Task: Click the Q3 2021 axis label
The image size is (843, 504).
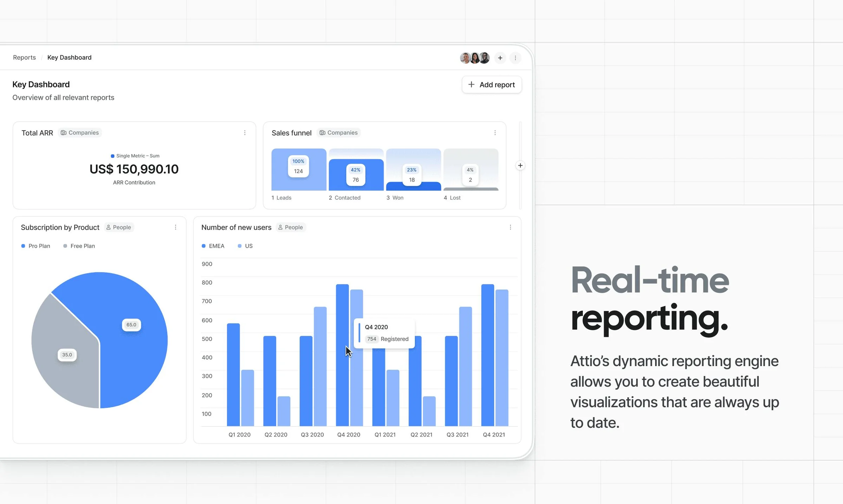Action: click(x=457, y=435)
